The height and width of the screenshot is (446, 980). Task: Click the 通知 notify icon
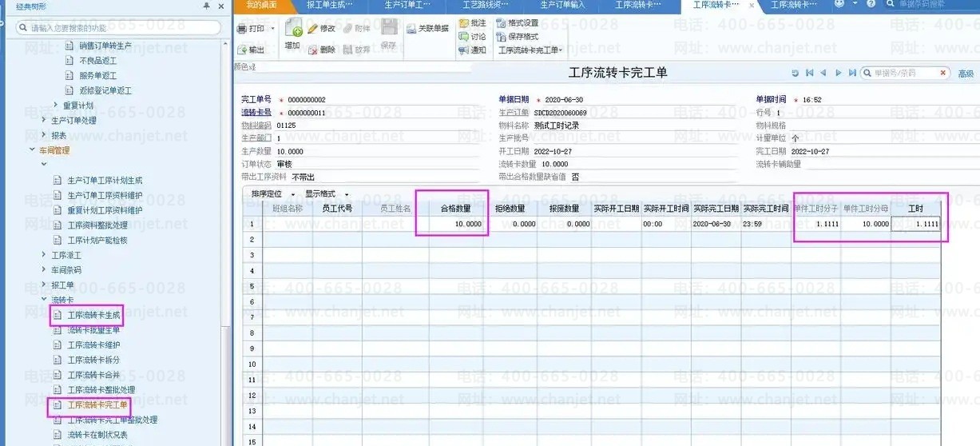pyautogui.click(x=463, y=50)
